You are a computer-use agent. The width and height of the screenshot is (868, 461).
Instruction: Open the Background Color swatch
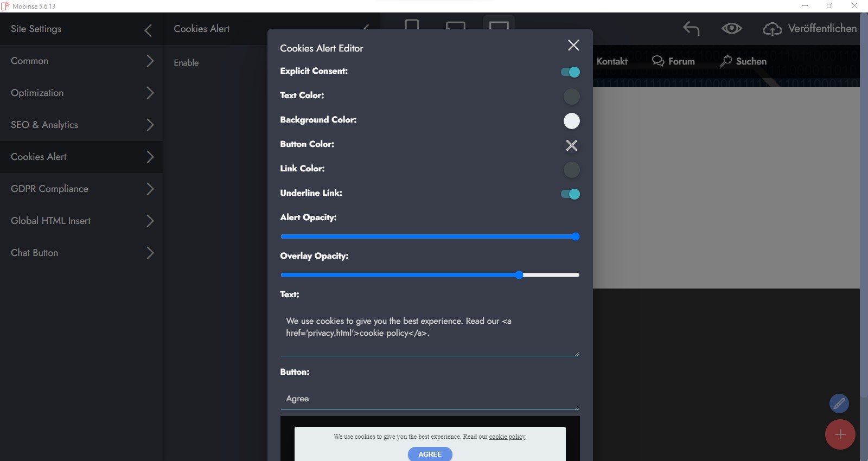[571, 121]
